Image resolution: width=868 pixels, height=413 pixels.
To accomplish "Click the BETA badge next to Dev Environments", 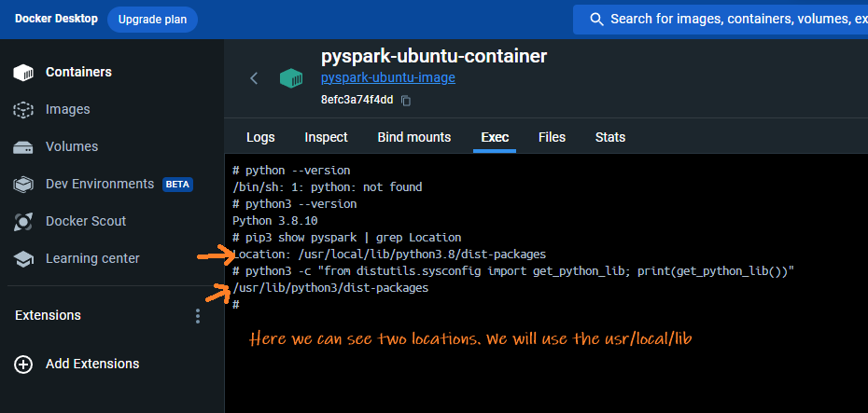I will (x=177, y=185).
